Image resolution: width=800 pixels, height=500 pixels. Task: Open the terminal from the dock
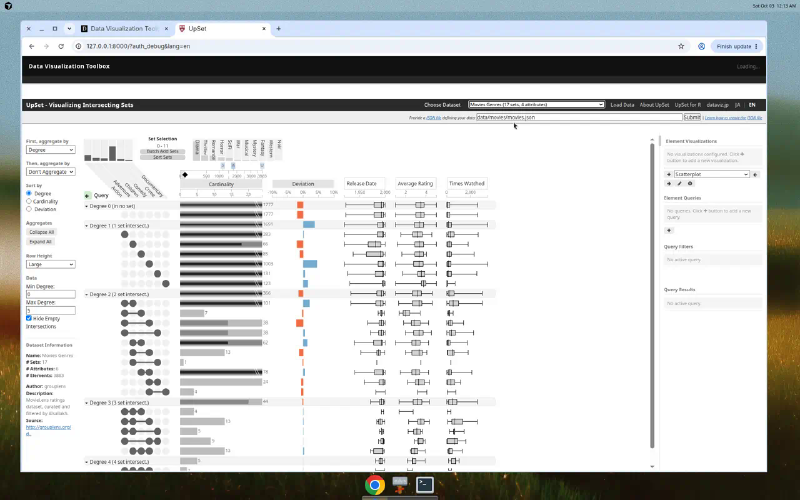424,485
